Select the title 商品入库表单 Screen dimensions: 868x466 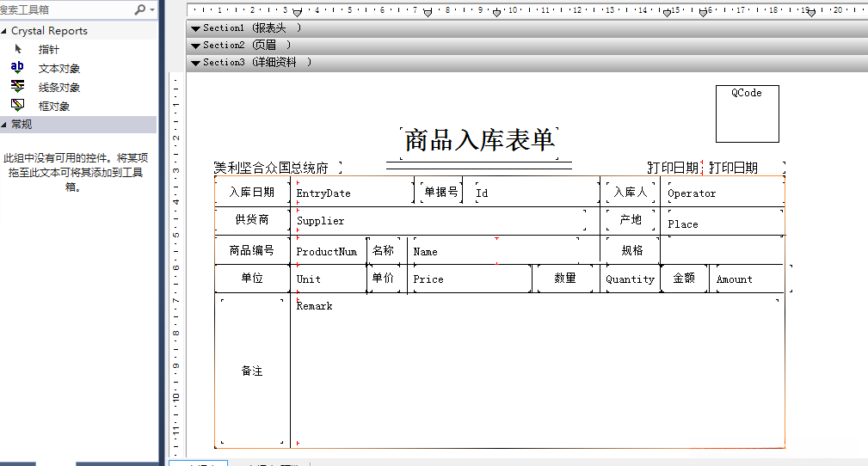(x=479, y=141)
